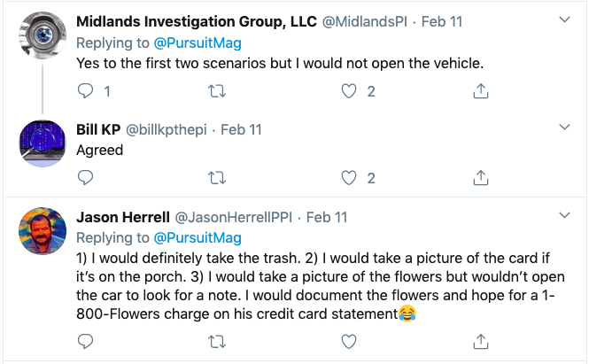Open more options for Midlands Investigation tweet
The height and width of the screenshot is (364, 589).
pos(566,19)
